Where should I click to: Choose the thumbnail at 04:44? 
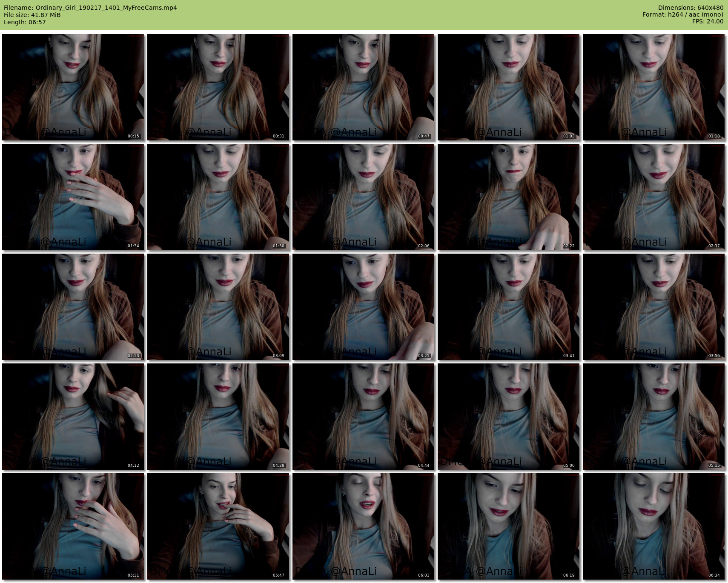tap(363, 417)
